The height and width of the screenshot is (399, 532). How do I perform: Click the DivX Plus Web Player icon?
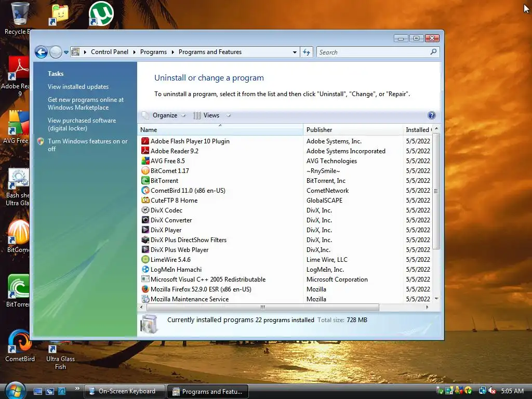point(145,249)
